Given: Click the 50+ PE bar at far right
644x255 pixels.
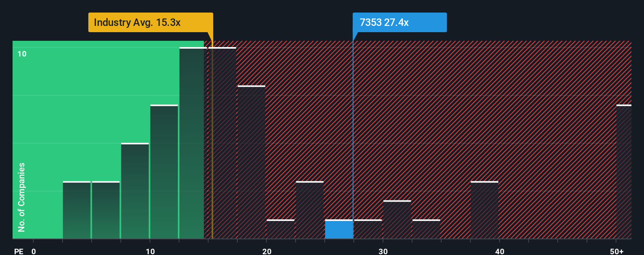Looking at the screenshot, I should click(624, 171).
